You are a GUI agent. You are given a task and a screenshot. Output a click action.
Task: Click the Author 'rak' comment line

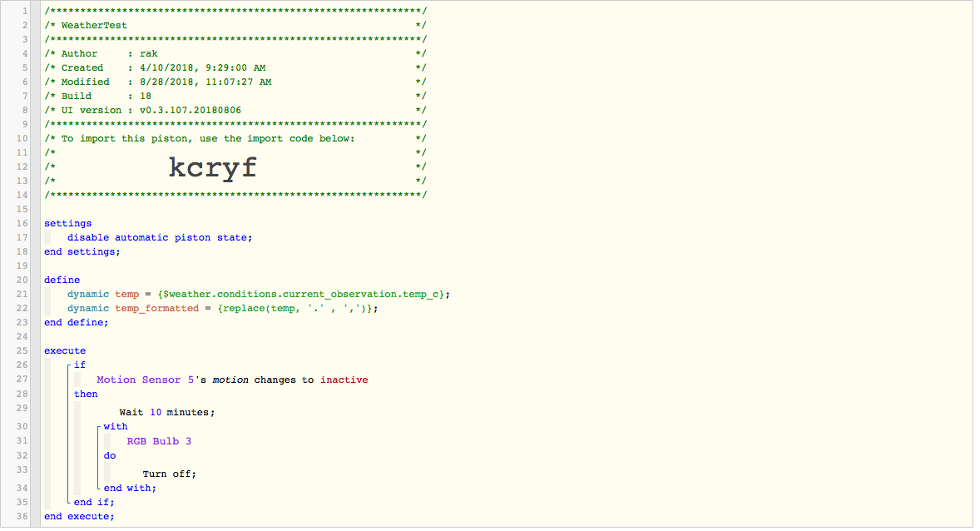pyautogui.click(x=235, y=54)
